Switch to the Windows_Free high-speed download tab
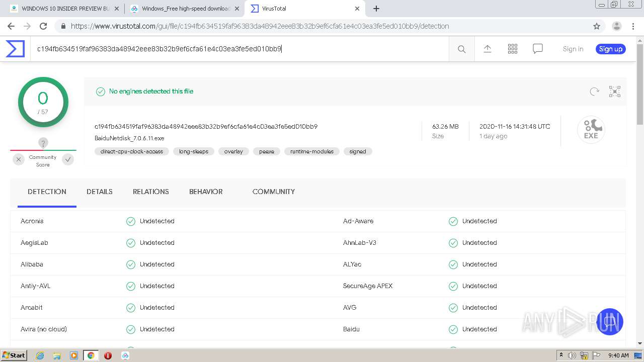The height and width of the screenshot is (362, 644). tap(185, 9)
